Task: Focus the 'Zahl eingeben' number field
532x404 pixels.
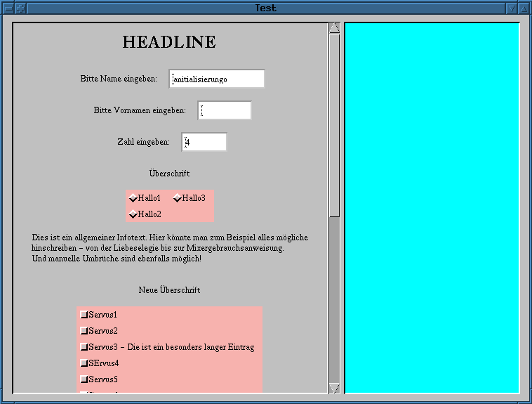Action: (x=204, y=142)
